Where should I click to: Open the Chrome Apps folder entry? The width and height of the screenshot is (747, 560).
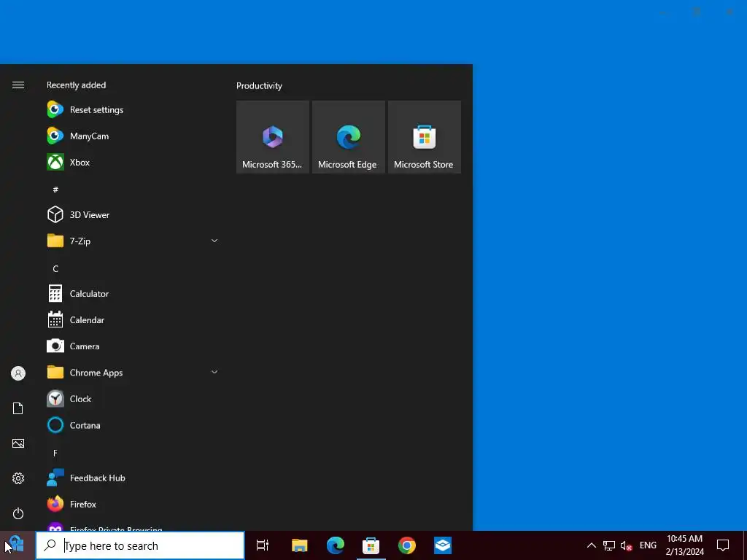[133, 373]
